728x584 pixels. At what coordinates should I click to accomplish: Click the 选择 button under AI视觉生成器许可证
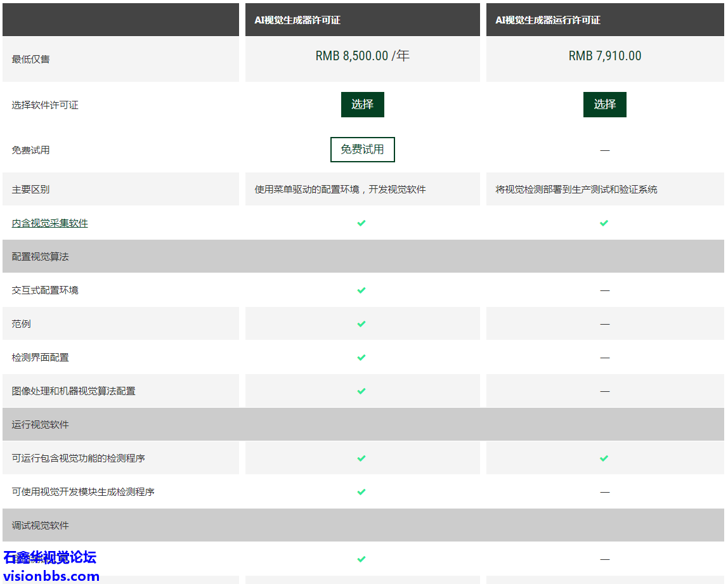(x=362, y=105)
